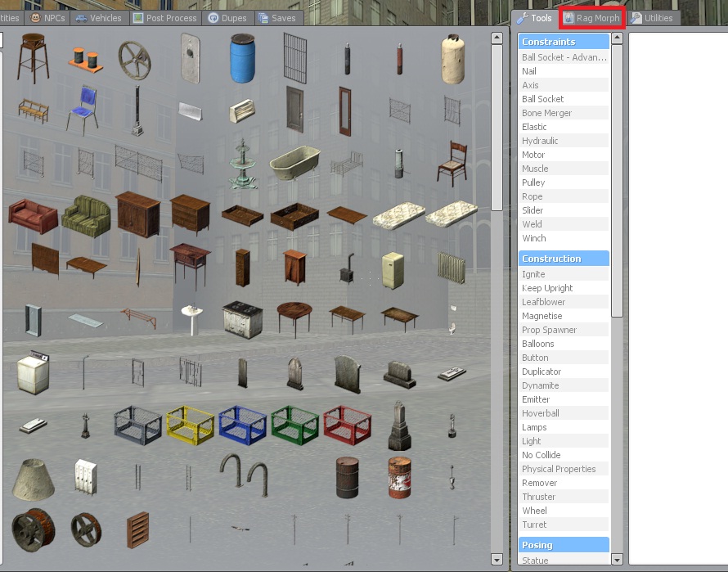Spawn the gray wire crate prop
The width and height of the screenshot is (728, 572).
pos(138,425)
